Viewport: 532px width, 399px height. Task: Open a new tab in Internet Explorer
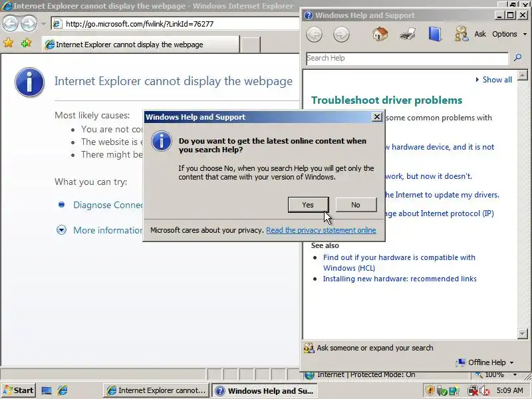pyautogui.click(x=251, y=45)
